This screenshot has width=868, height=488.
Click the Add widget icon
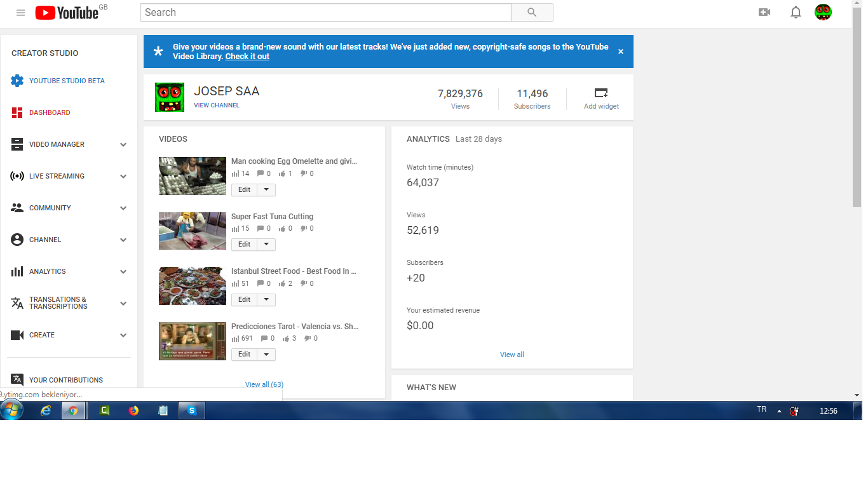tap(601, 93)
